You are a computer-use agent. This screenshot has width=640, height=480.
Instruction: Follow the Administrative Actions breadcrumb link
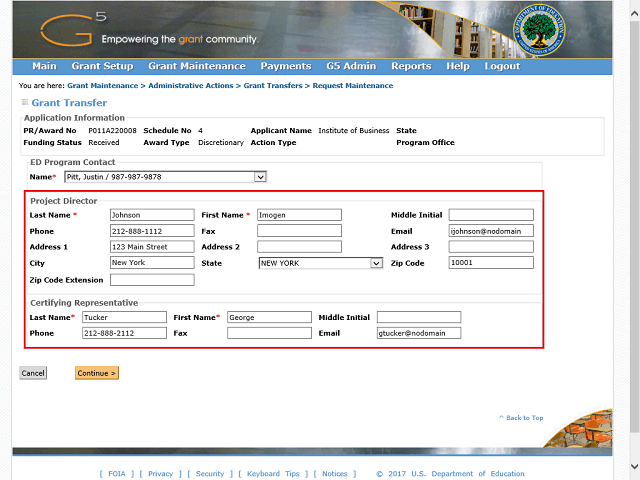pyautogui.click(x=191, y=86)
